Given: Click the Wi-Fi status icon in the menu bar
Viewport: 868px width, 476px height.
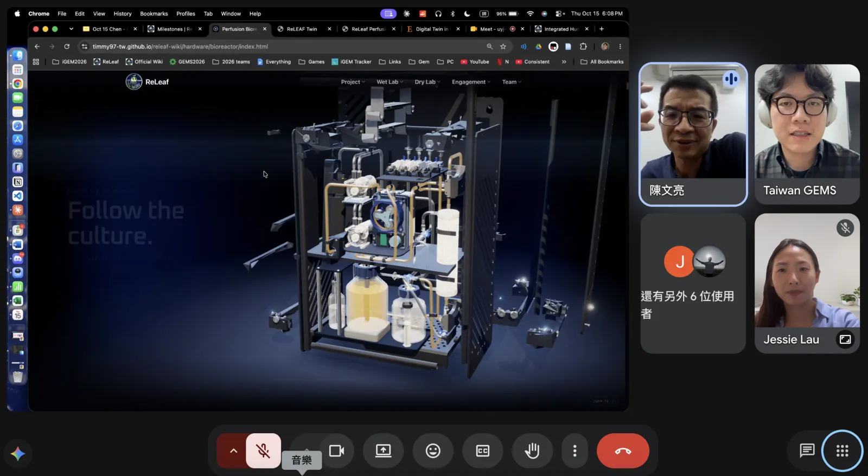Looking at the screenshot, I should click(530, 14).
